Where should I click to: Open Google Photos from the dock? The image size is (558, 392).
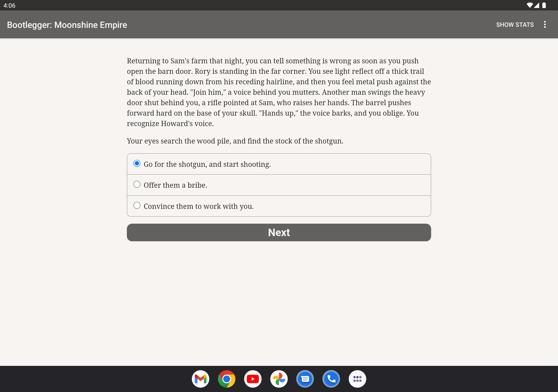click(x=279, y=379)
